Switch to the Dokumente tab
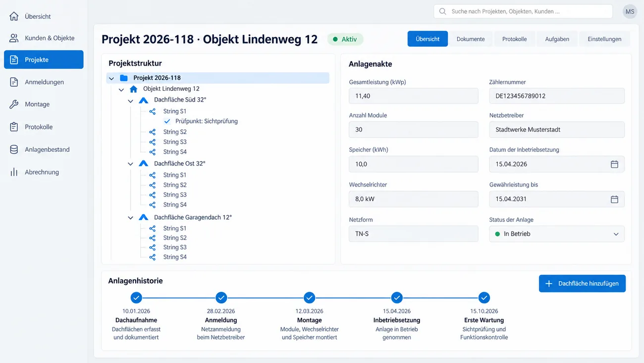 [x=471, y=39]
